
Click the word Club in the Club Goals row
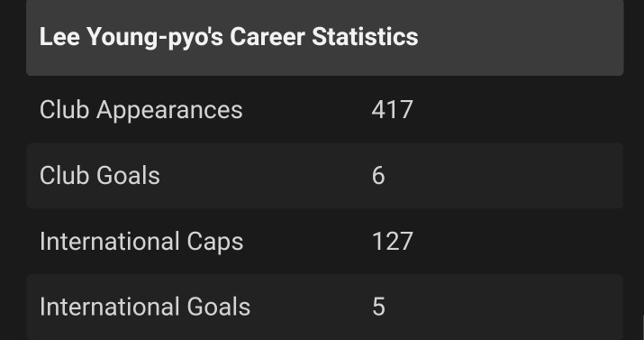(x=64, y=176)
